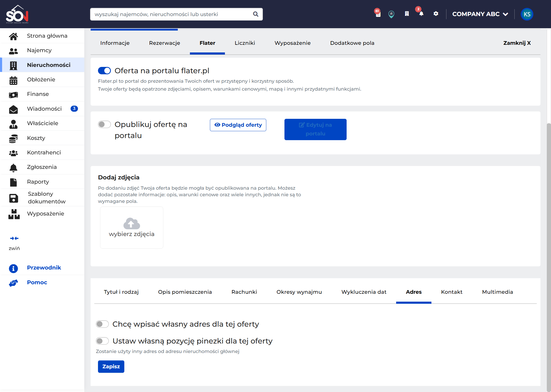Switch to Informacje tab
551x392 pixels.
115,43
